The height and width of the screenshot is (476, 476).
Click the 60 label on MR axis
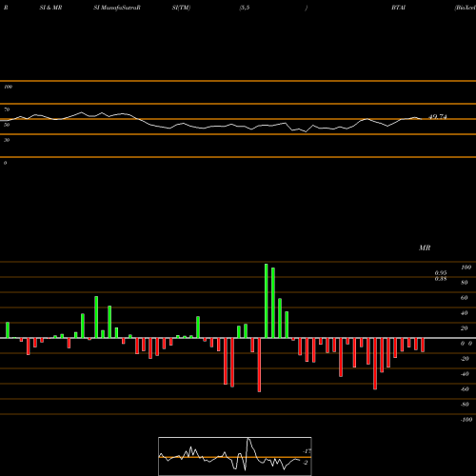click(465, 298)
